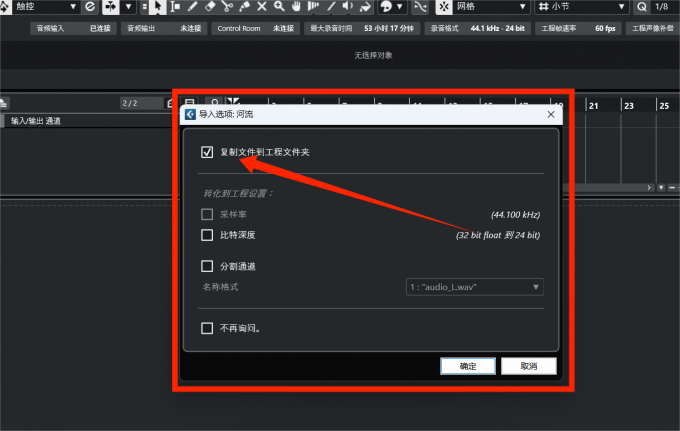Close the 导入选项 dialog
The height and width of the screenshot is (431, 680).
(551, 114)
